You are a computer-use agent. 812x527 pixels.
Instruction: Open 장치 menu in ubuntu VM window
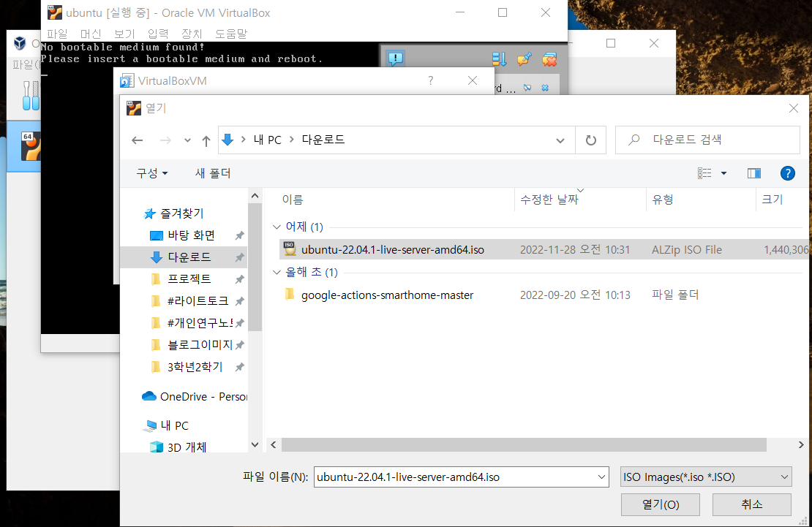(192, 34)
